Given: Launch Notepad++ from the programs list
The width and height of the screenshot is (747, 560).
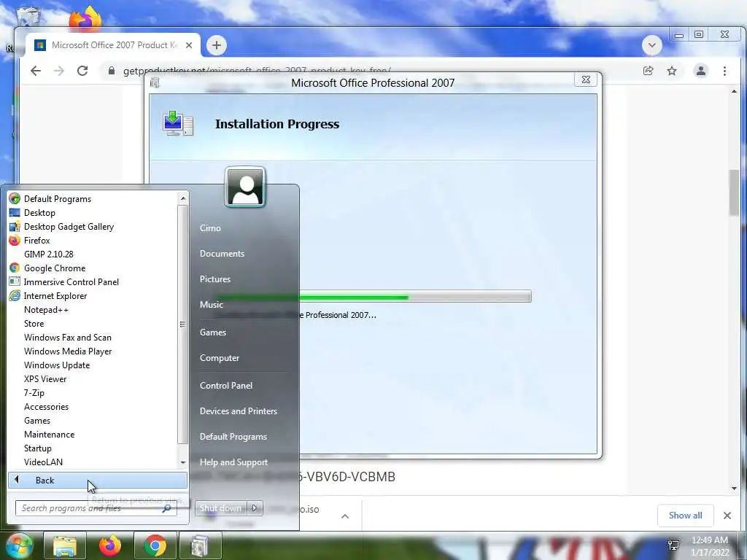Looking at the screenshot, I should pyautogui.click(x=46, y=309).
